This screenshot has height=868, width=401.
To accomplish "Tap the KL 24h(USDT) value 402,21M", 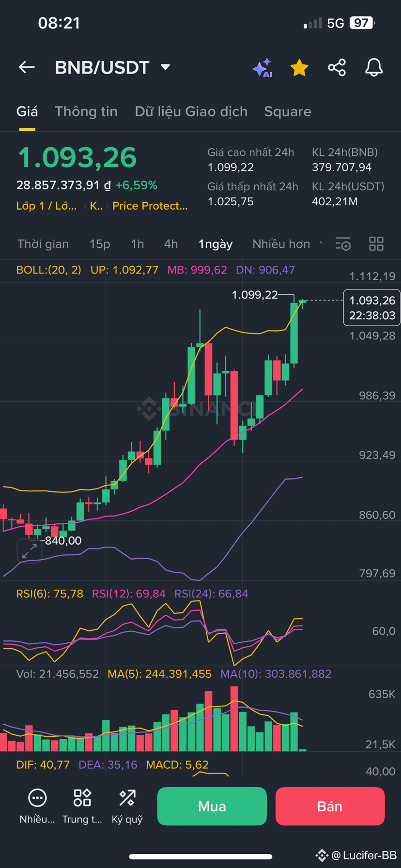I will (335, 201).
